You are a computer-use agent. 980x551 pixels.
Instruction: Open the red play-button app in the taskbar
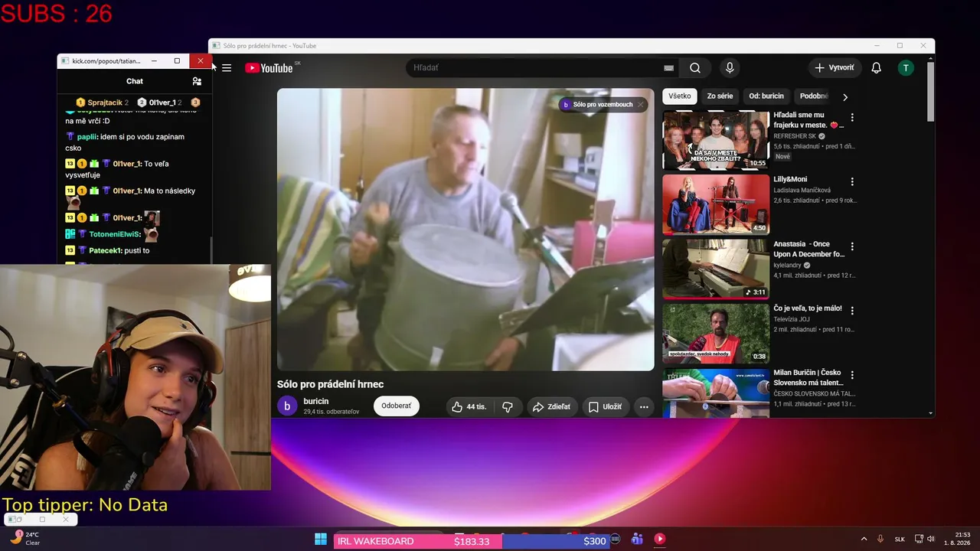(x=660, y=540)
